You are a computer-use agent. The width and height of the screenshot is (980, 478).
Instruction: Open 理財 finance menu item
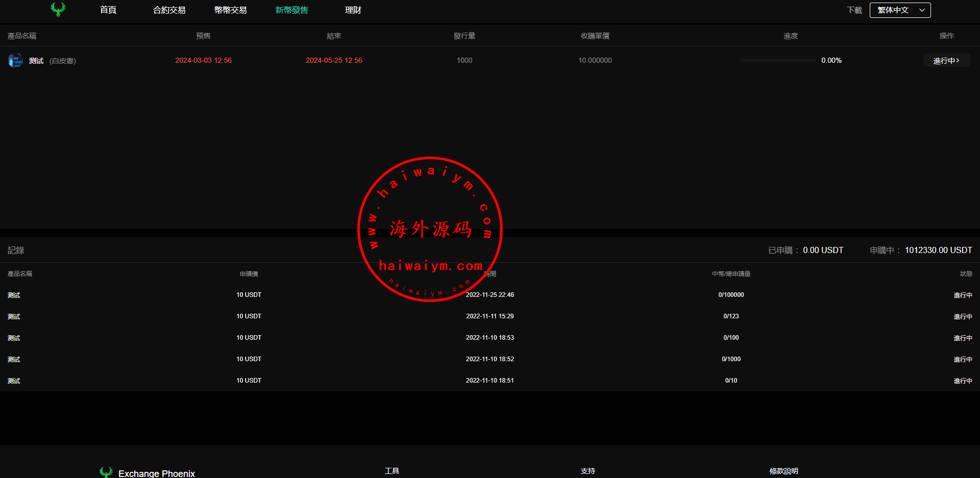pyautogui.click(x=353, y=10)
